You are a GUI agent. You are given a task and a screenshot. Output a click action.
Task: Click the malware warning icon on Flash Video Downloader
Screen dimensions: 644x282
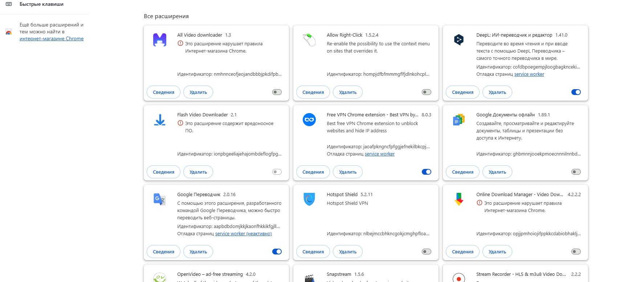[x=180, y=123]
